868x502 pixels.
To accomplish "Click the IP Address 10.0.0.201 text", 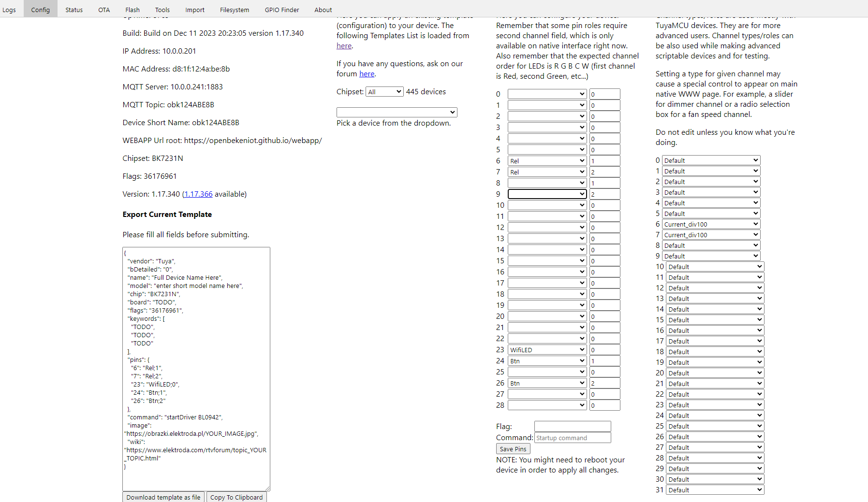I will click(x=159, y=51).
